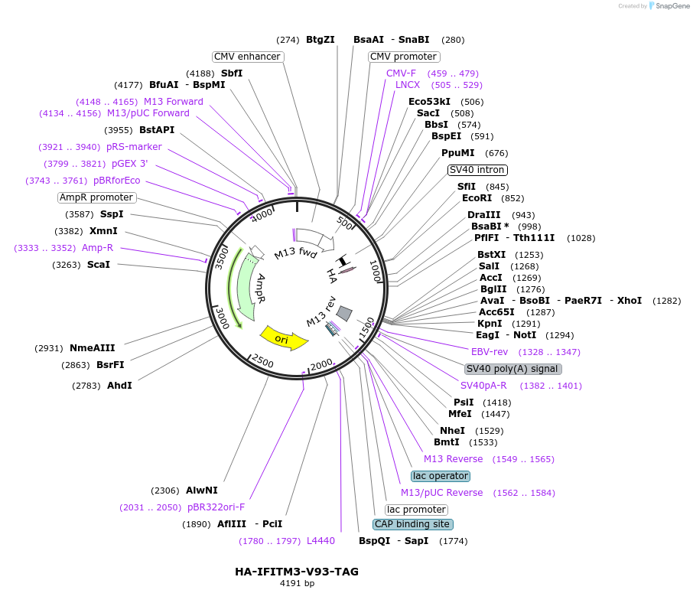
Task: Click the HA-IFITM3-V93-TAG plasmid title
Action: pyautogui.click(x=297, y=572)
